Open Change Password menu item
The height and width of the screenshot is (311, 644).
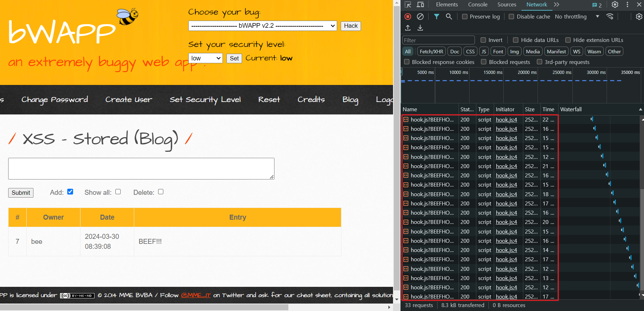pos(54,100)
